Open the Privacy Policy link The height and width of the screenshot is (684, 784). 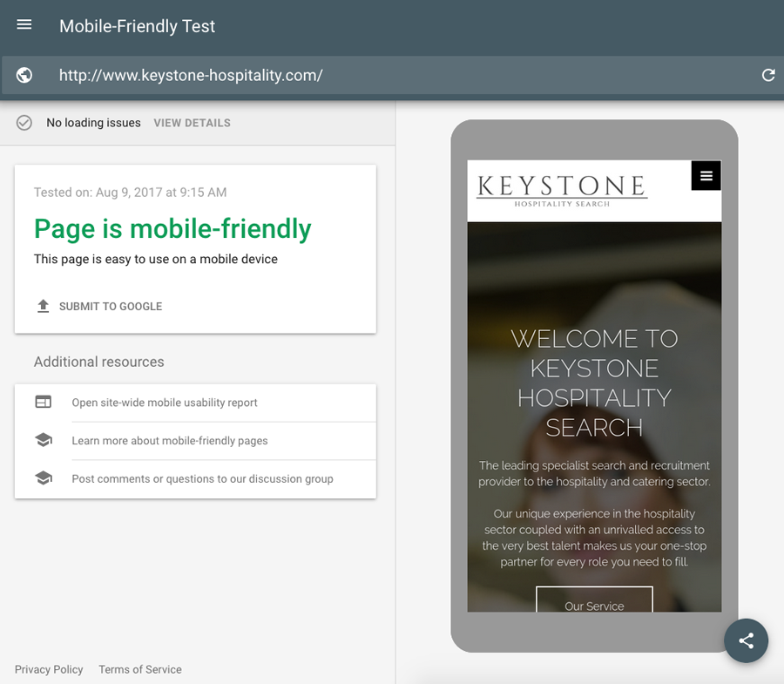click(49, 669)
